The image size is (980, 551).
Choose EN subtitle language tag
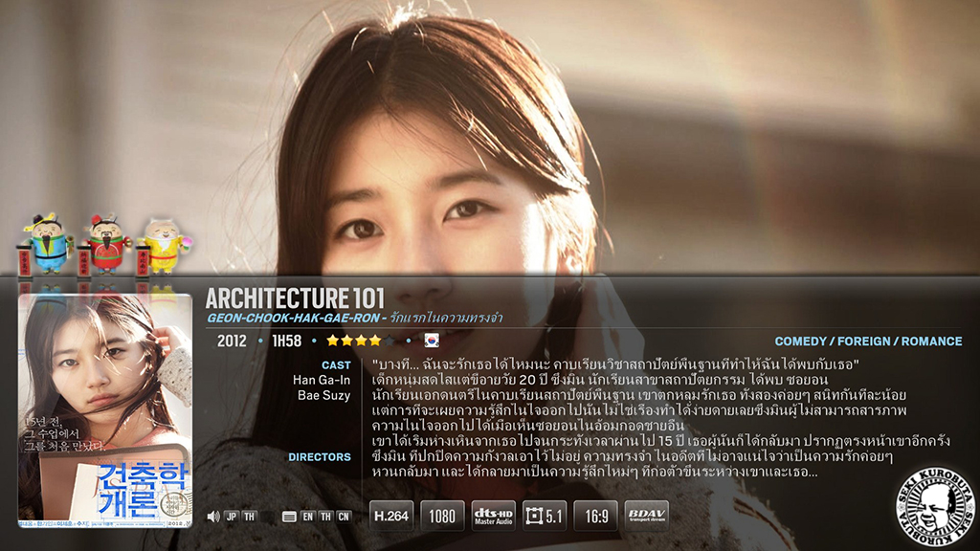[x=307, y=517]
